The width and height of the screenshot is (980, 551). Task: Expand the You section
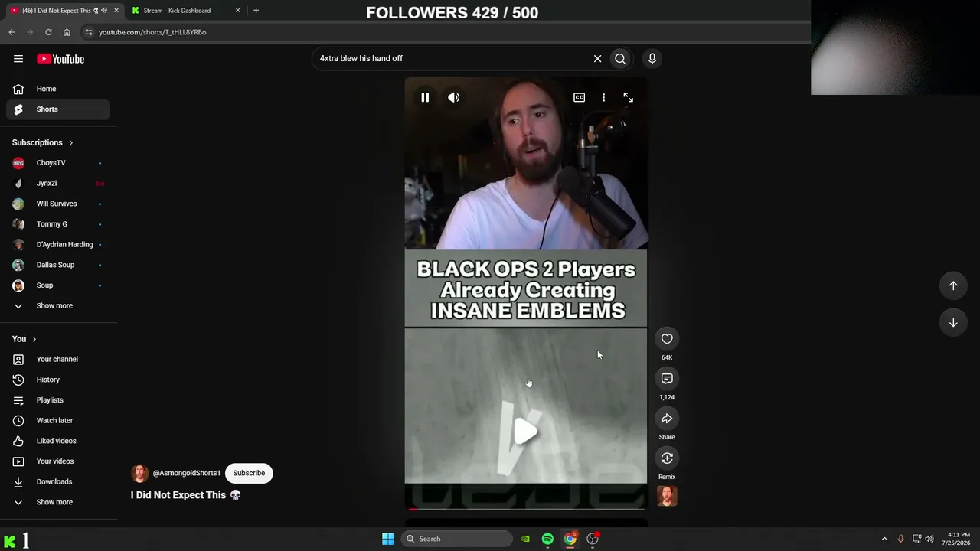tap(24, 339)
